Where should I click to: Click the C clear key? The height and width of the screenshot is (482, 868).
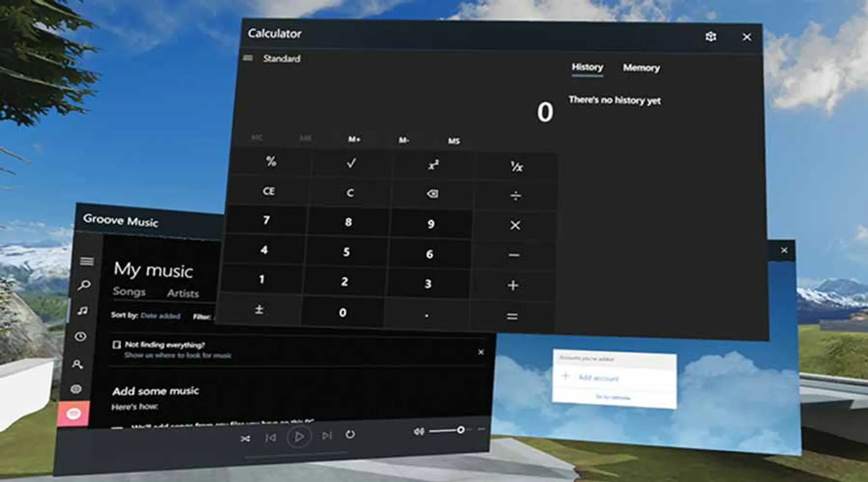(x=350, y=193)
